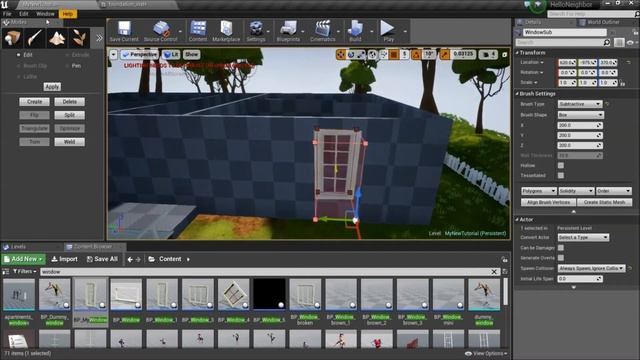This screenshot has width=640, height=360.
Task: Click the camera speed icon in viewport
Action: pos(486,54)
